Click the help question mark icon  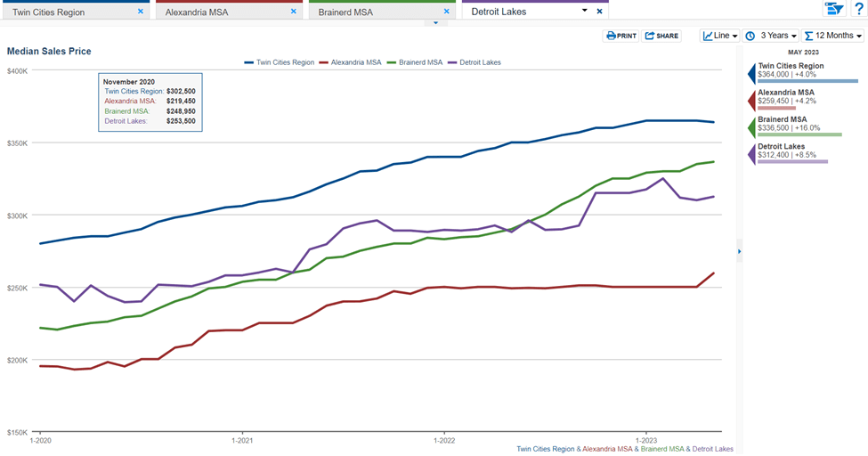pyautogui.click(x=858, y=9)
